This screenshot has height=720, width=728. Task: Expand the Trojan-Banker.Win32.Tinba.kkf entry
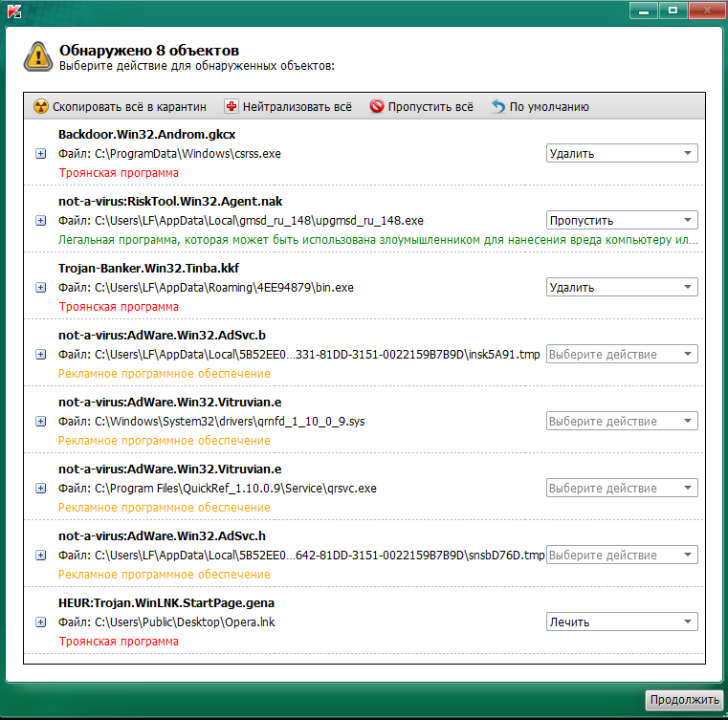click(41, 288)
